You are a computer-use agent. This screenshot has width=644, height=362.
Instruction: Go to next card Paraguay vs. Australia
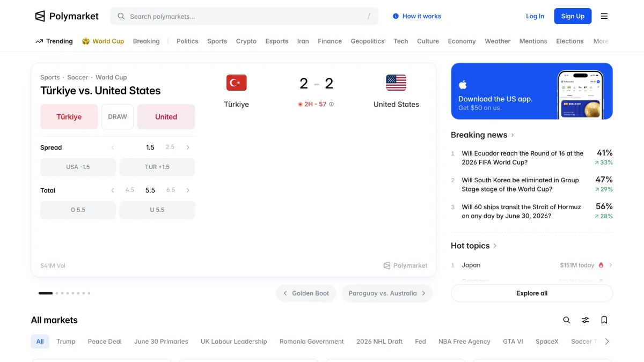(x=387, y=293)
